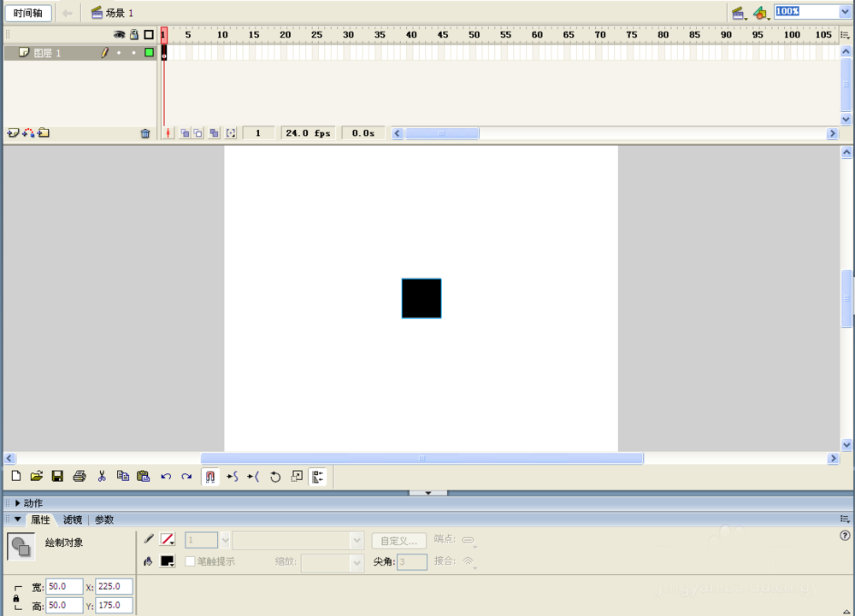The height and width of the screenshot is (616, 855).
Task: Create a new document from the toolbar
Action: [x=15, y=476]
